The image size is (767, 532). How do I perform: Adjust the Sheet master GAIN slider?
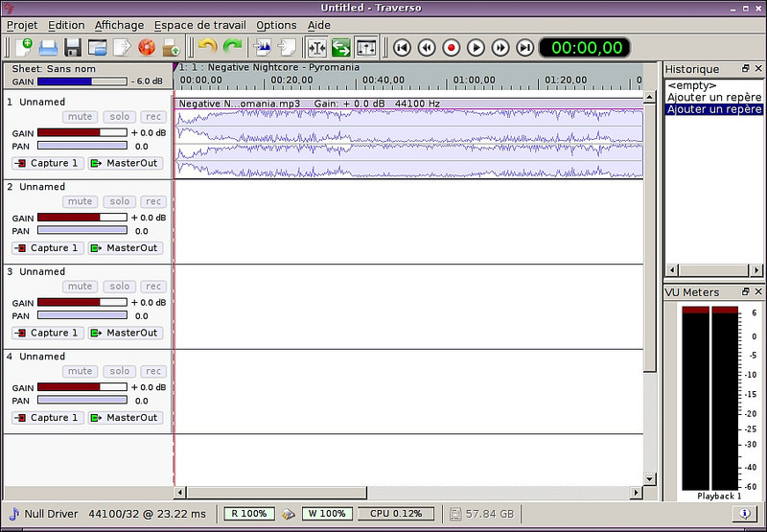click(x=81, y=81)
